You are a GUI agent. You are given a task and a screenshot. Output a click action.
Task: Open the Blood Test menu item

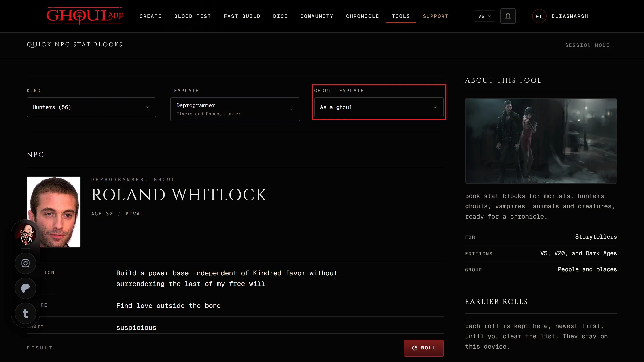tap(193, 16)
